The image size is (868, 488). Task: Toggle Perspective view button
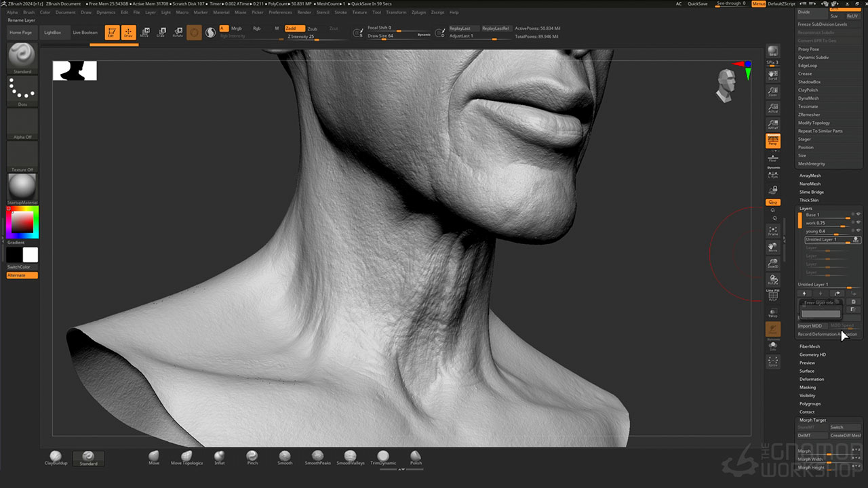coord(773,140)
